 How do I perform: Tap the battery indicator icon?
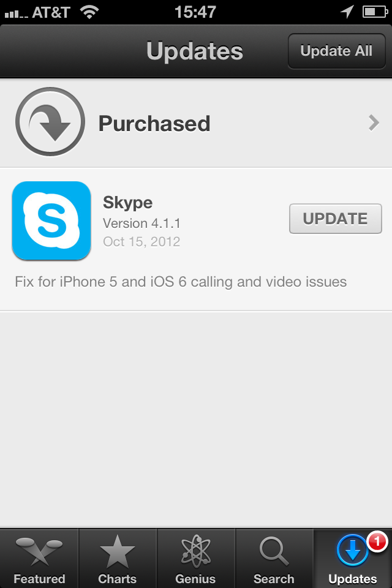(x=375, y=12)
